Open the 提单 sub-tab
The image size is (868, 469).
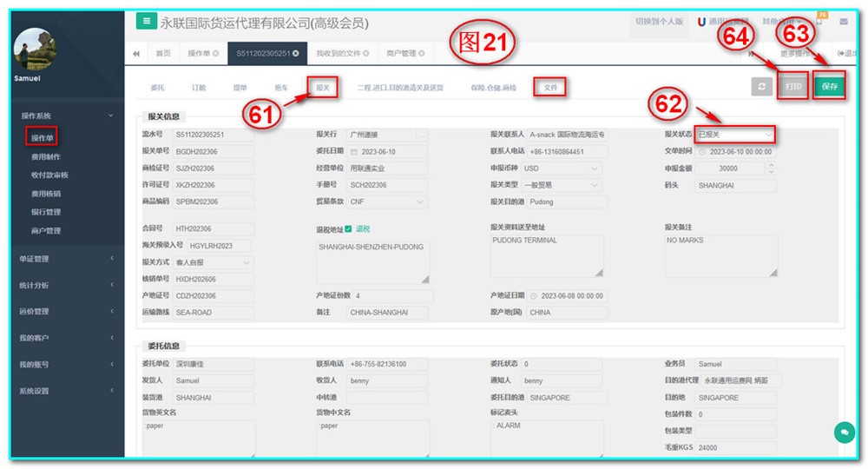click(240, 88)
